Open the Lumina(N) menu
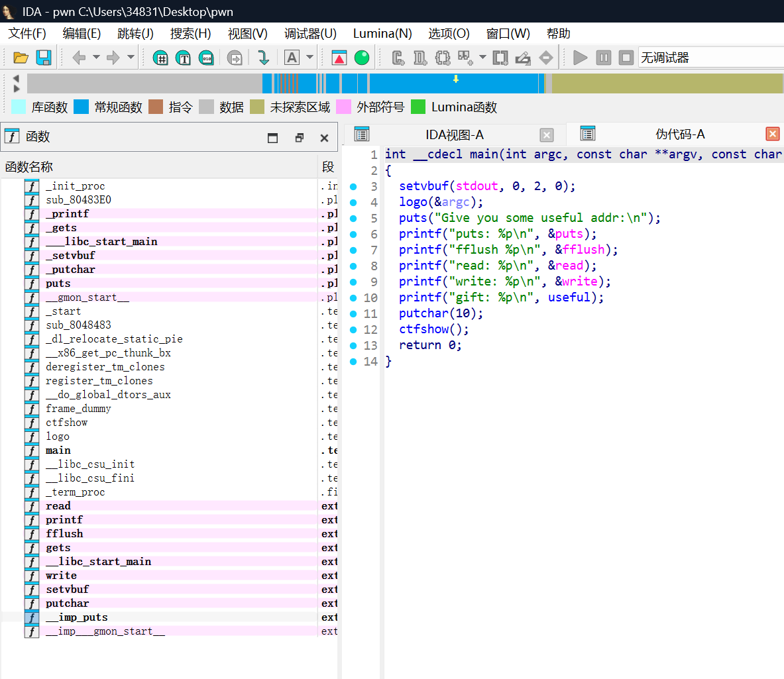Viewport: 784px width, 679px height. (382, 34)
